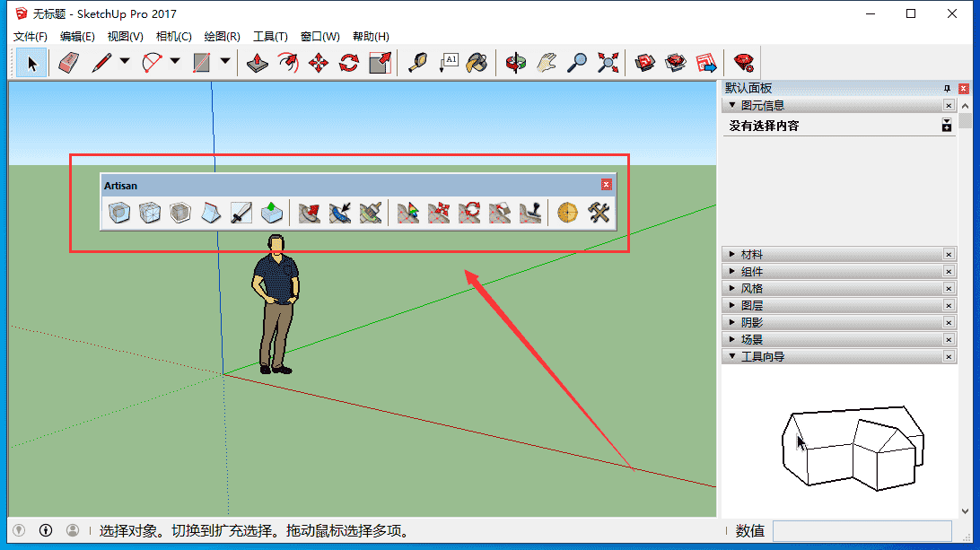The image size is (980, 550).
Task: Open the 工具(T) menu
Action: (270, 36)
